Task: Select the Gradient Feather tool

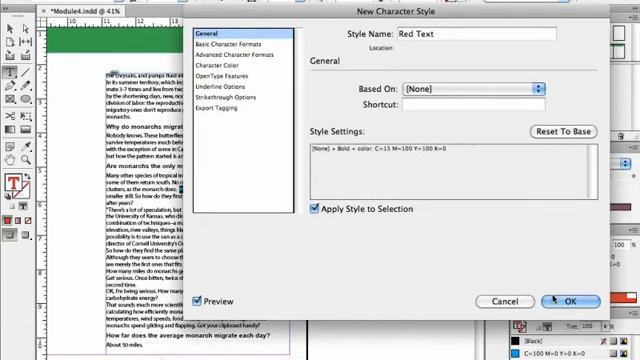Action: [x=26, y=130]
